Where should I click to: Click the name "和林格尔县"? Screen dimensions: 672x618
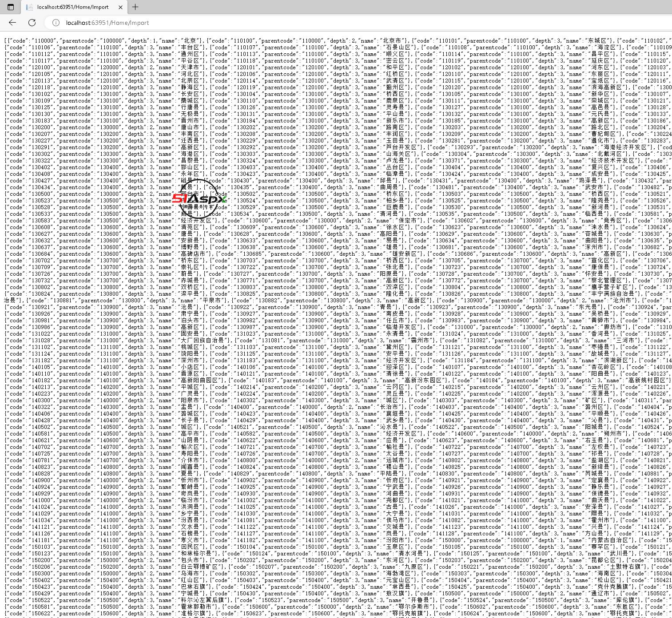point(196,554)
